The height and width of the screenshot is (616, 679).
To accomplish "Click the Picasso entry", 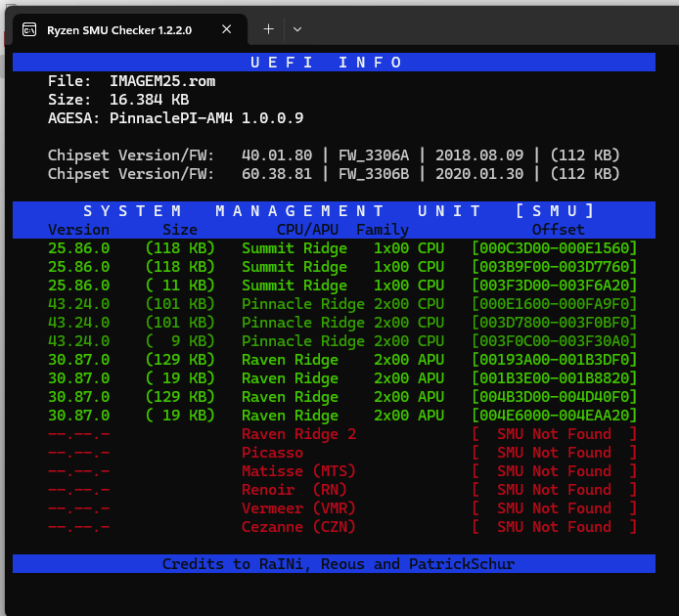I will click(x=272, y=453).
